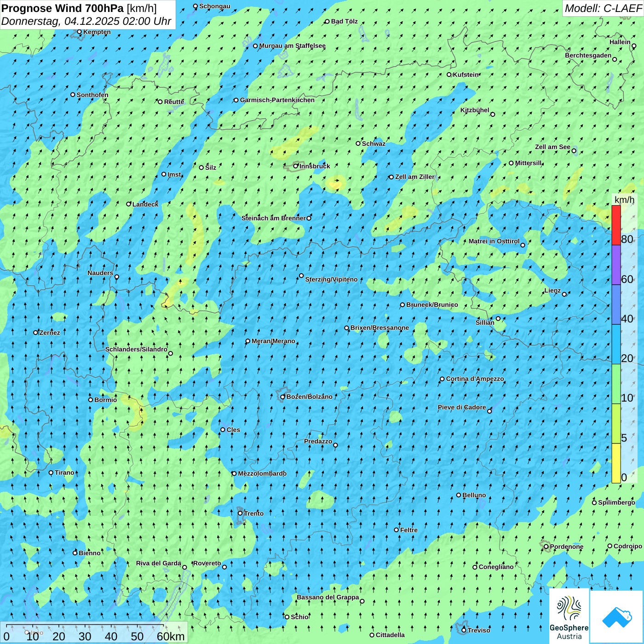The image size is (644, 644).
Task: Click the Bozen/Bolzano city label
Action: click(309, 397)
